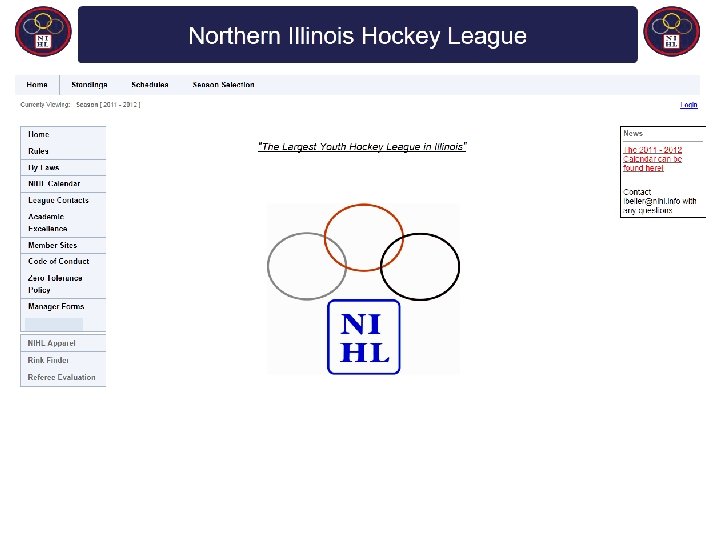Open Member Sites in the sidebar
Viewport: 720px width, 540px height.
pyautogui.click(x=52, y=245)
